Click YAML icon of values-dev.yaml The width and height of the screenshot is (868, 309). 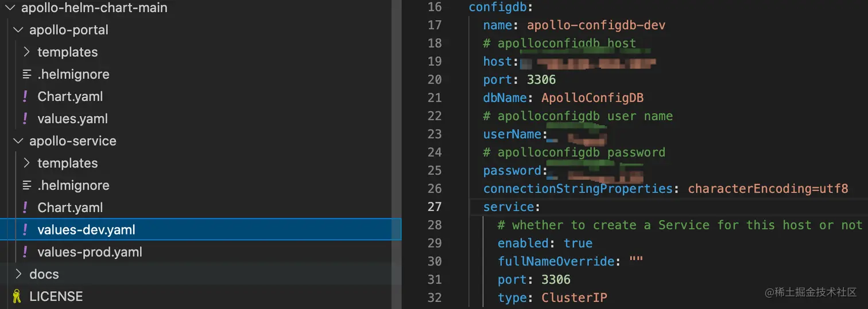point(25,230)
